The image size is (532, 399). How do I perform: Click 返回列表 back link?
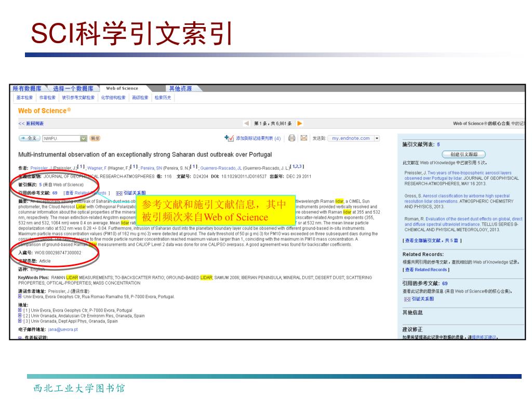pos(31,124)
